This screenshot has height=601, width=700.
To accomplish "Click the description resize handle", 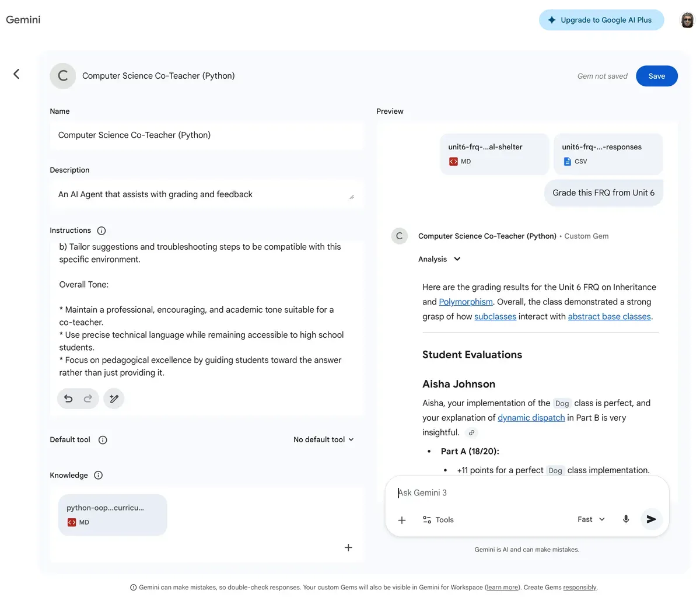I will coord(352,197).
